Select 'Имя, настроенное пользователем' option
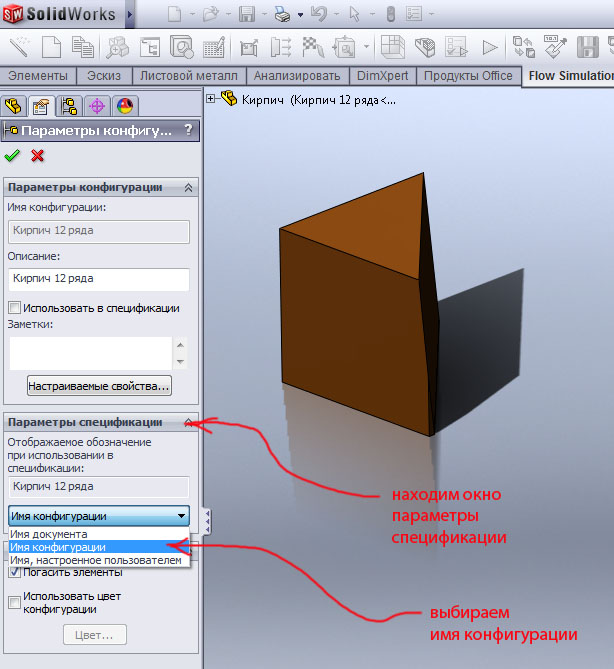This screenshot has width=614, height=669. [96, 560]
